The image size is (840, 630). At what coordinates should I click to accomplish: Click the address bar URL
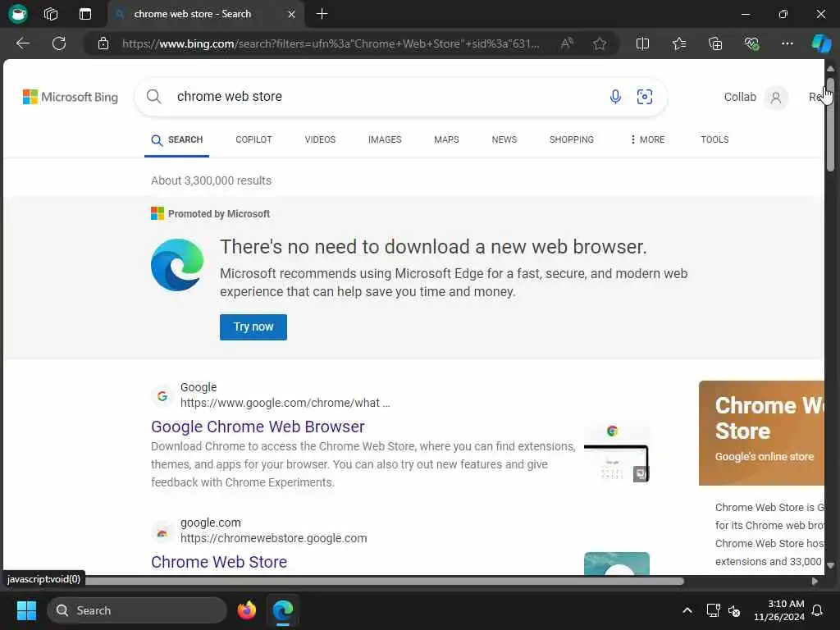coord(331,43)
